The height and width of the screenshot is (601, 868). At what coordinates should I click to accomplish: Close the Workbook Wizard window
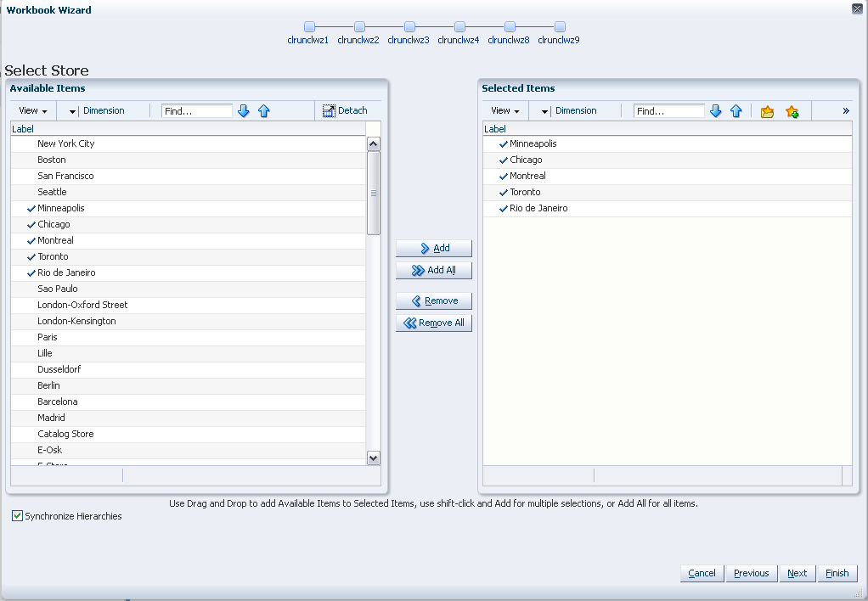click(x=857, y=8)
